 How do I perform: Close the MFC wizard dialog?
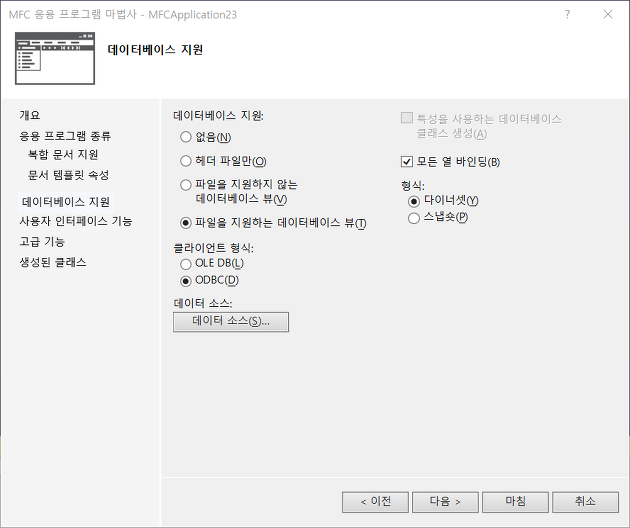608,14
